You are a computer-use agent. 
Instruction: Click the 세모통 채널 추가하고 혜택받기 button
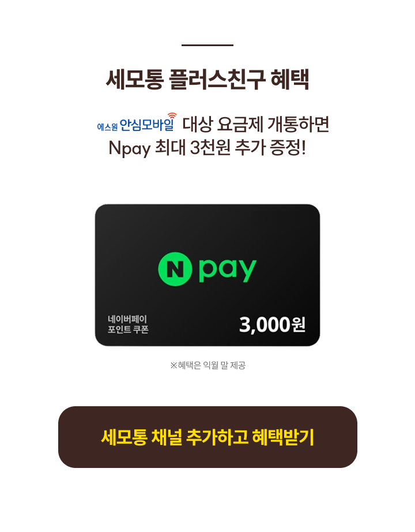(x=207, y=437)
